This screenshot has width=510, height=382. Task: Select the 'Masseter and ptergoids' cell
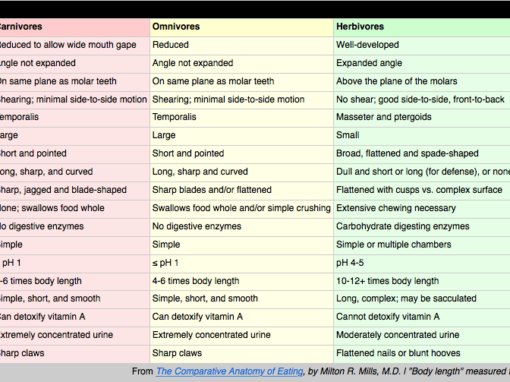[x=422, y=118]
